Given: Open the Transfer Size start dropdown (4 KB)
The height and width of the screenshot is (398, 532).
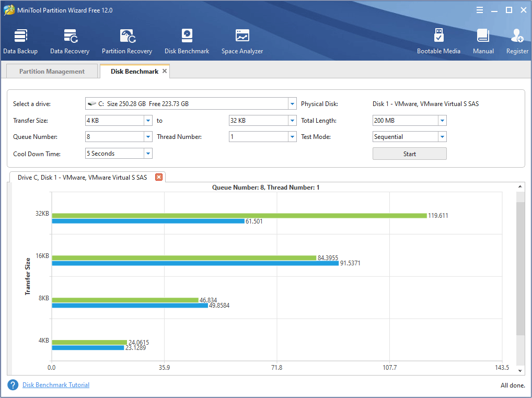Looking at the screenshot, I should (148, 120).
